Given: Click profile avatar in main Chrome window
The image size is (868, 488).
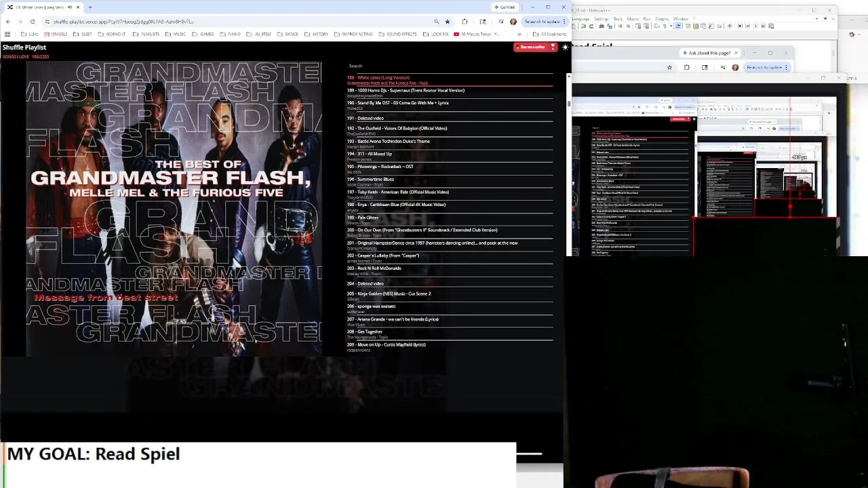Looking at the screenshot, I should (x=513, y=22).
